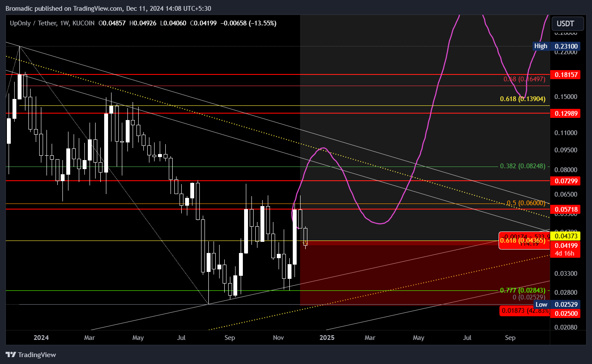Select the 0.618 (0.04365) fib label
The width and height of the screenshot is (592, 364).
[523, 241]
